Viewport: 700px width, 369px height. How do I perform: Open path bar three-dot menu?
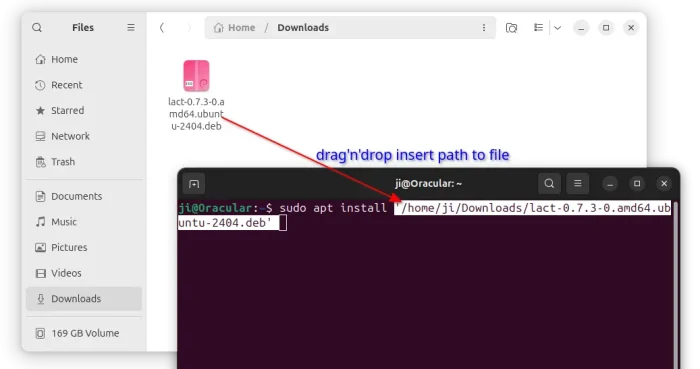(483, 28)
